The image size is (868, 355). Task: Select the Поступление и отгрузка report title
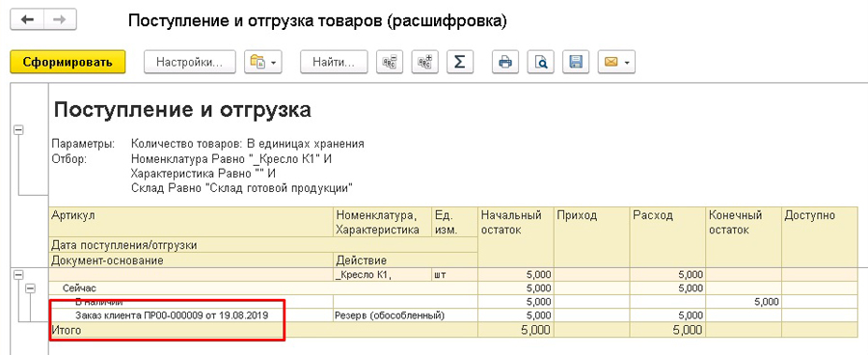coord(182,110)
